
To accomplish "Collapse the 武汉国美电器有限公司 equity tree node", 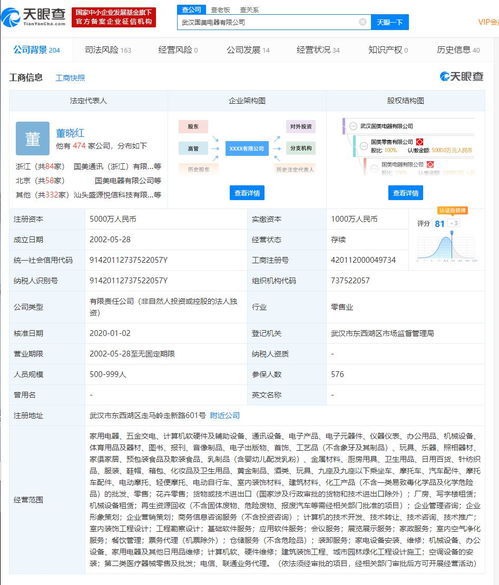I will tap(353, 126).
